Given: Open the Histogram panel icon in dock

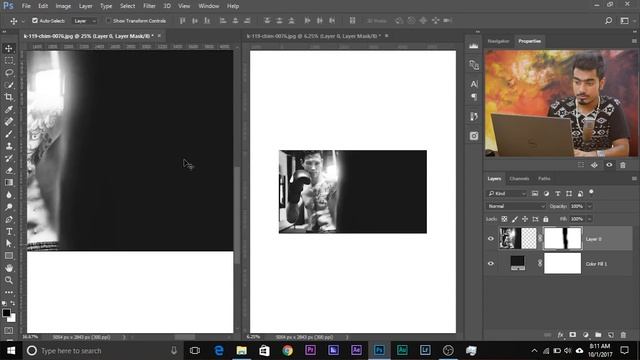Looking at the screenshot, I should (x=473, y=46).
